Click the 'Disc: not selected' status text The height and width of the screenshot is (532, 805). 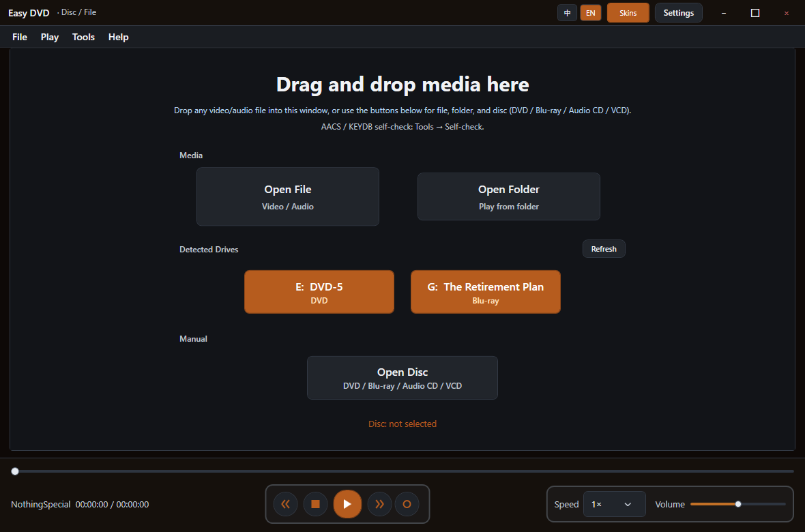402,424
